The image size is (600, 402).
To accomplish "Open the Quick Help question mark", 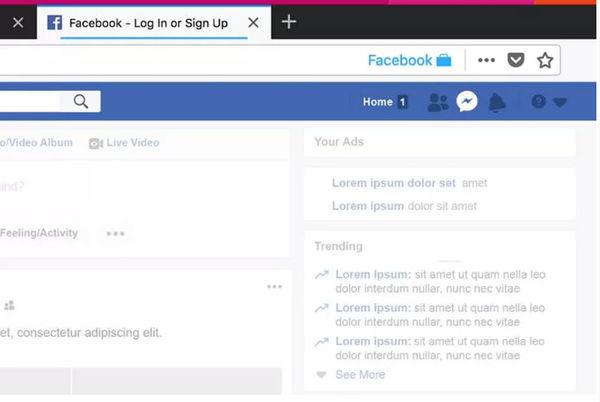I will pos(538,101).
